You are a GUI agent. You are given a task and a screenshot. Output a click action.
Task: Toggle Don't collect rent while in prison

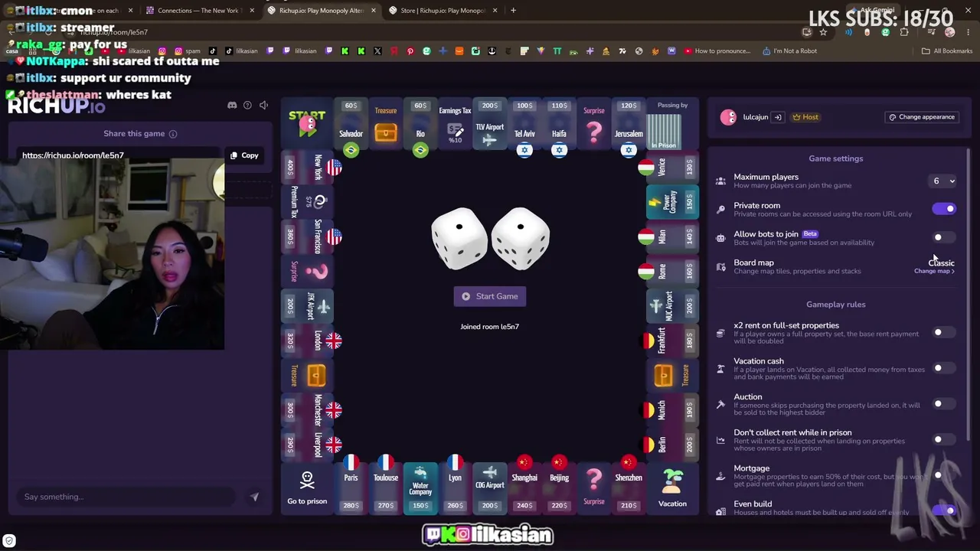(x=944, y=440)
